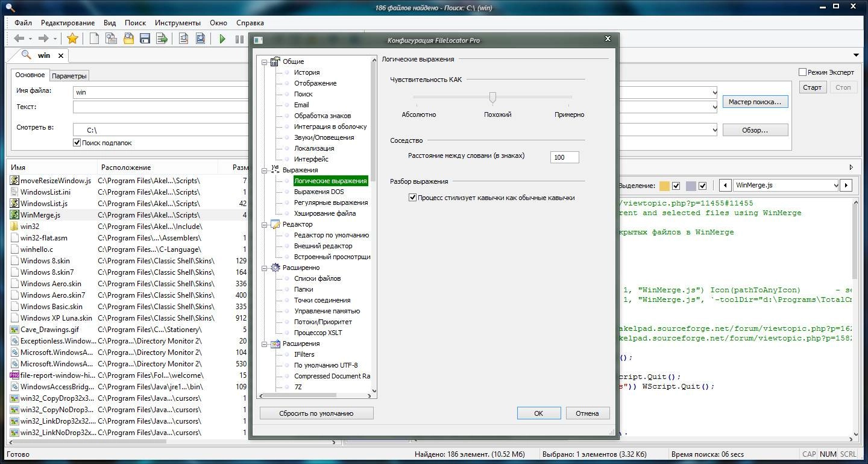Close the 'win' search tab with its X
This screenshot has height=464, width=868.
(60, 55)
